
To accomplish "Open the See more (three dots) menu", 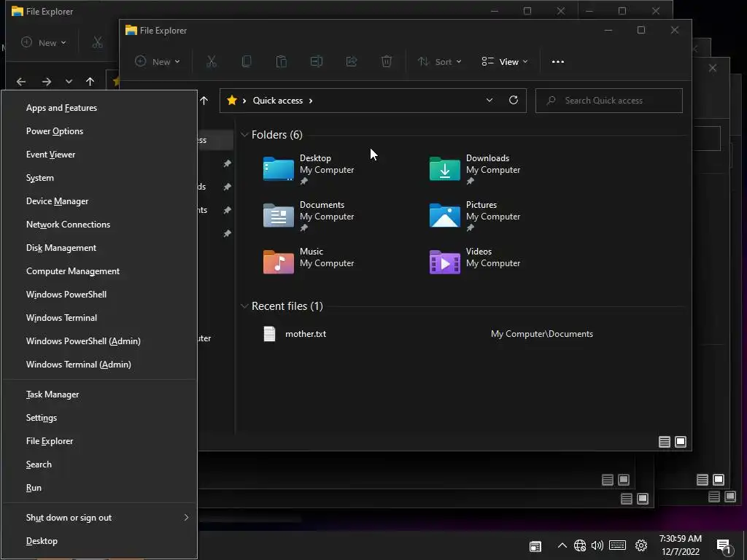I will [558, 61].
